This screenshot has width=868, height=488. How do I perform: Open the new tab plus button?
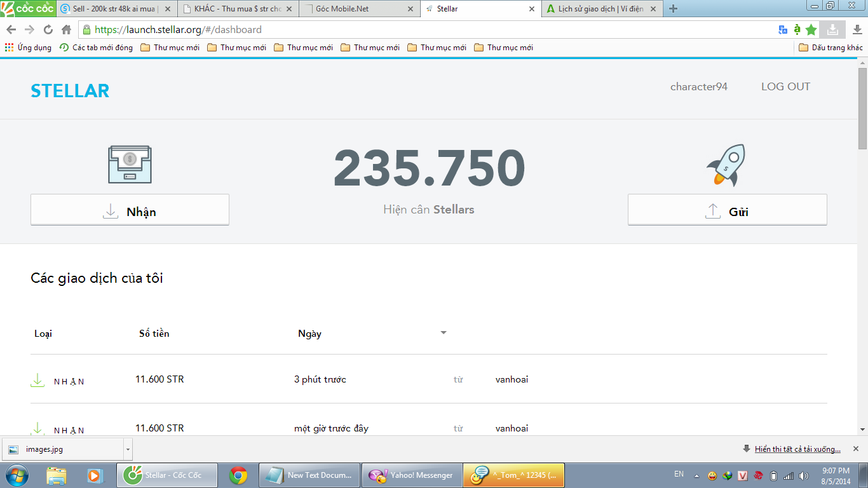674,9
